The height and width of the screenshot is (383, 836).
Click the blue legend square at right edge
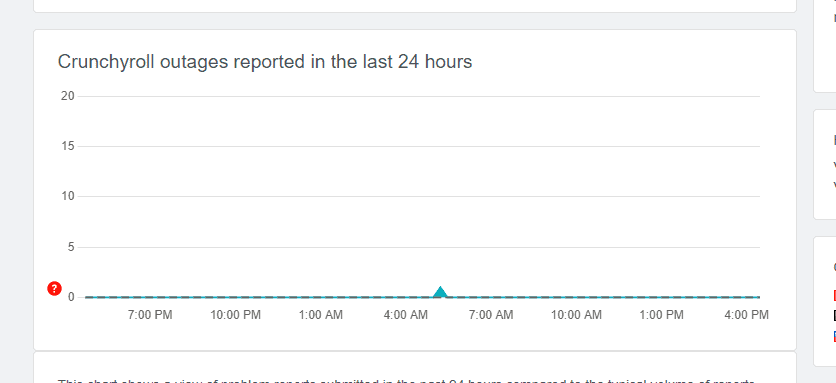pyautogui.click(x=834, y=337)
